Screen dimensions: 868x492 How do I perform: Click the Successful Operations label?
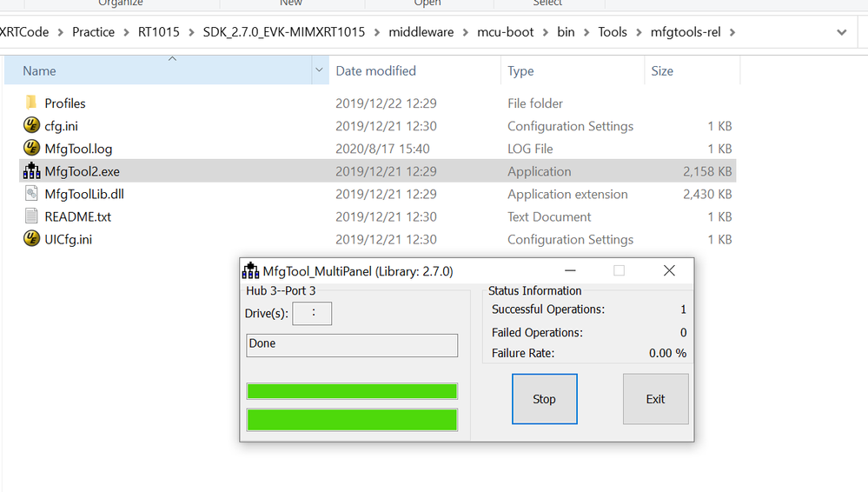pyautogui.click(x=548, y=309)
